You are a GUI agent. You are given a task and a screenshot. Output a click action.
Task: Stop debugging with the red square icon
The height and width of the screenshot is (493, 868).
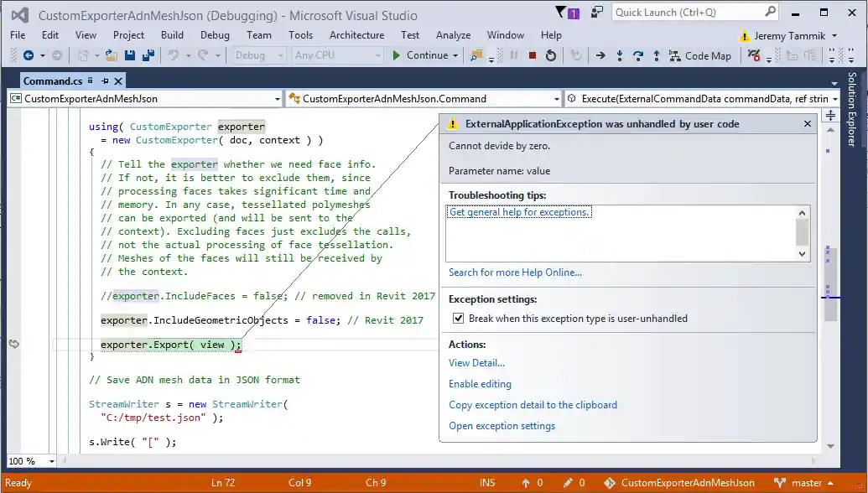(532, 55)
